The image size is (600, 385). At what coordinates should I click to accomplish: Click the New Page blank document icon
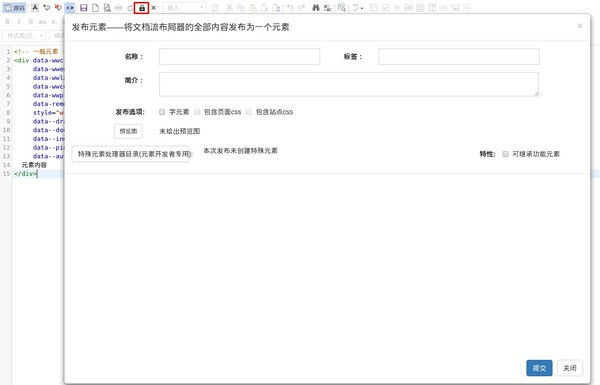tap(95, 8)
